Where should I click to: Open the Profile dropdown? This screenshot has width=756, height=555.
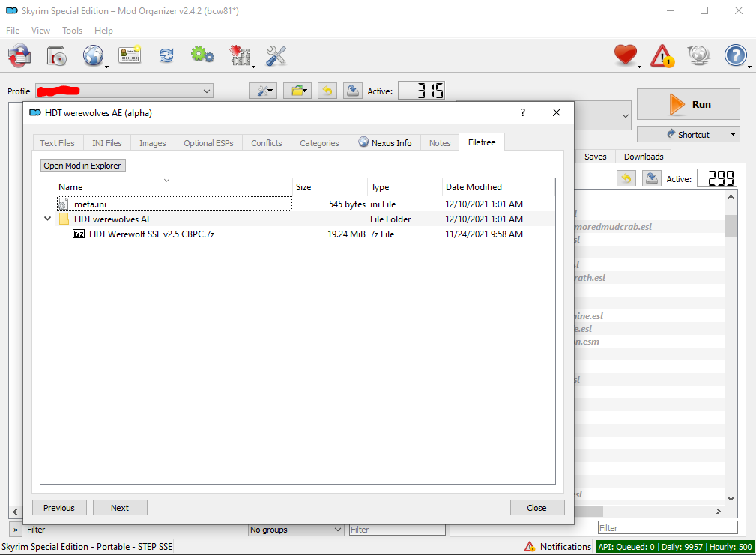tap(124, 91)
